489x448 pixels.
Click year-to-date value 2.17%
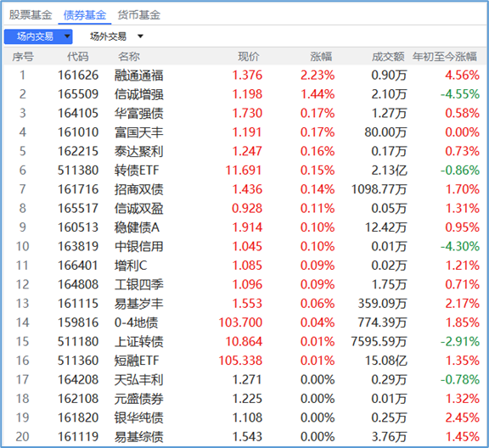462,304
